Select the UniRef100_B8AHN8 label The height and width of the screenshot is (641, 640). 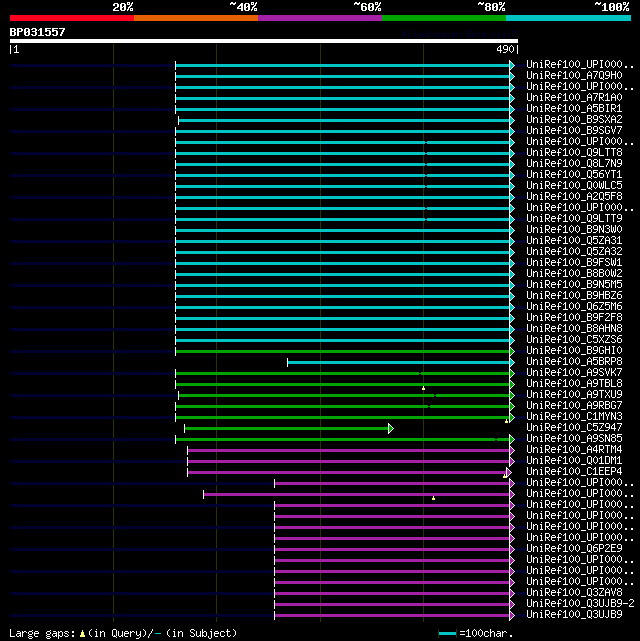point(574,329)
